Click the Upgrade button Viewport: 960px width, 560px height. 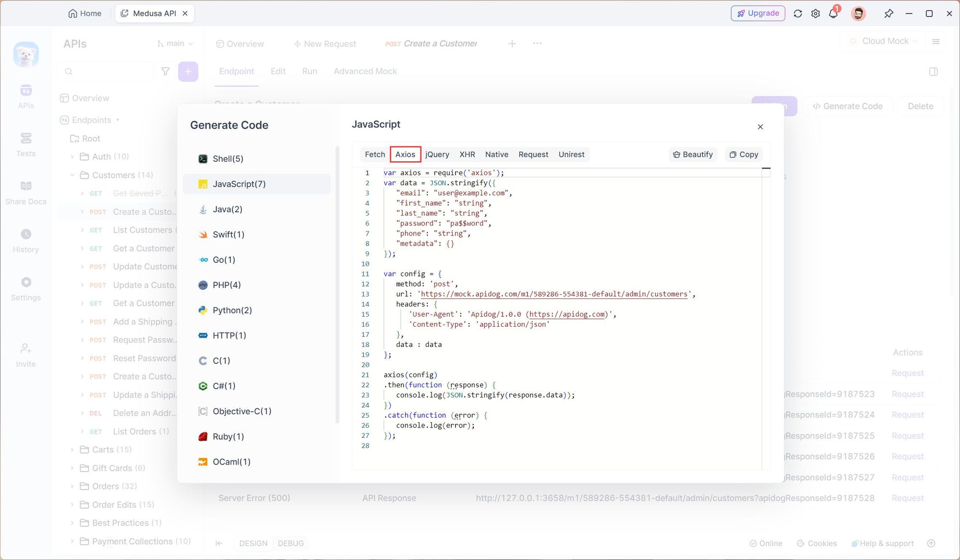point(757,13)
